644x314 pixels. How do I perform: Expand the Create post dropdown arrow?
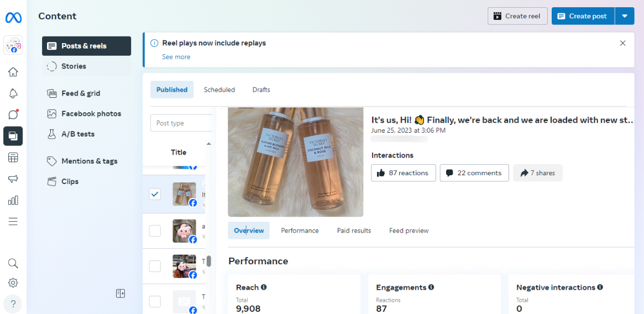(x=625, y=16)
